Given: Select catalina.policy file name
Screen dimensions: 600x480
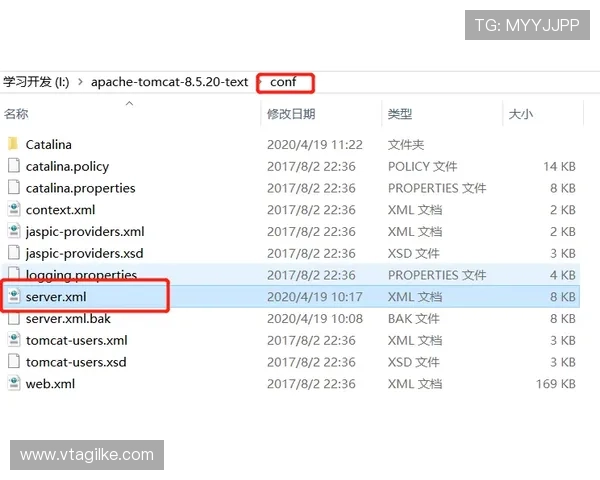Looking at the screenshot, I should click(67, 167).
